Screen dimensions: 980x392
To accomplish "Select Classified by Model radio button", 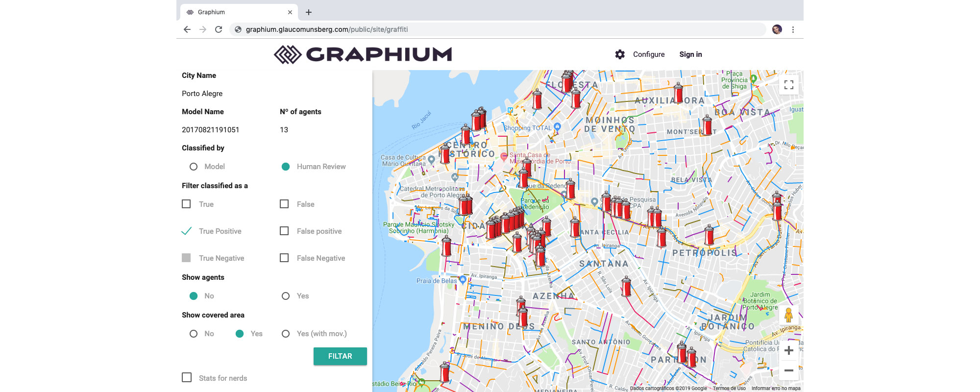I will pyautogui.click(x=194, y=167).
